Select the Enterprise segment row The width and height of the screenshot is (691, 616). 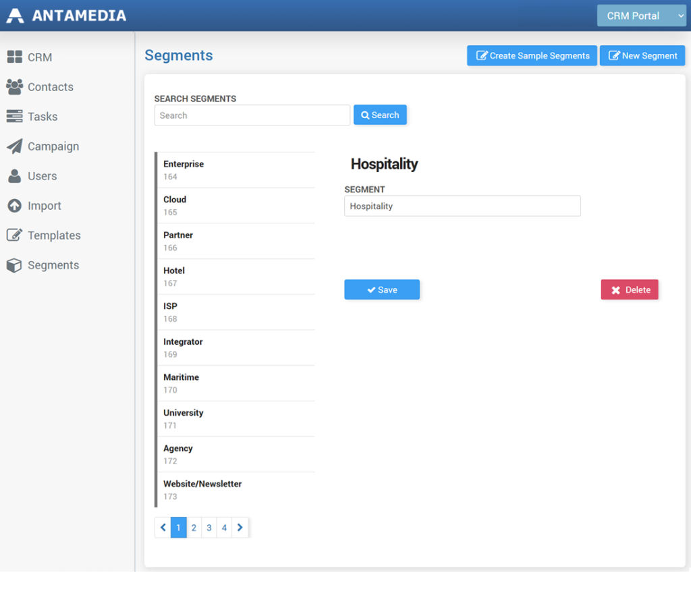[x=236, y=170]
